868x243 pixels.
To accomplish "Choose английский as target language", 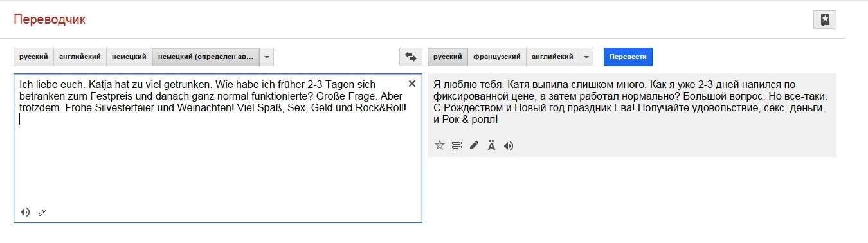I will (552, 57).
